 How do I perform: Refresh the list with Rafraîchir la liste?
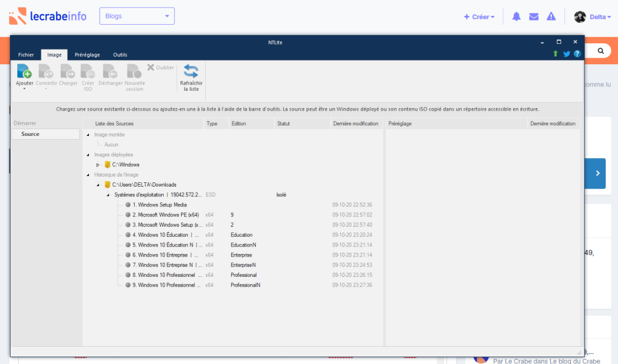coord(191,72)
